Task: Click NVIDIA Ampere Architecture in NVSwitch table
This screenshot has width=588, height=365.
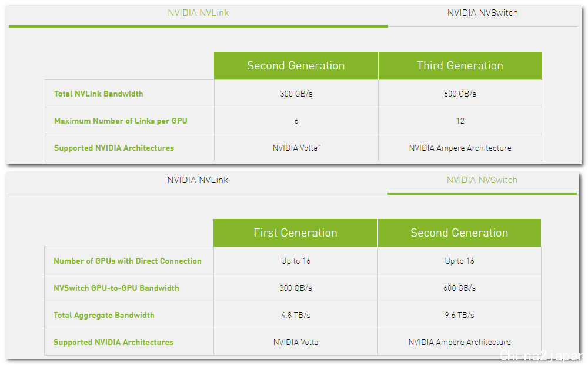Action: pyautogui.click(x=459, y=342)
